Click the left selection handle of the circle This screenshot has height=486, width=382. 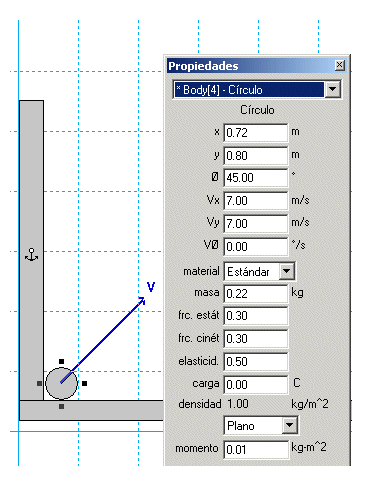coord(39,384)
